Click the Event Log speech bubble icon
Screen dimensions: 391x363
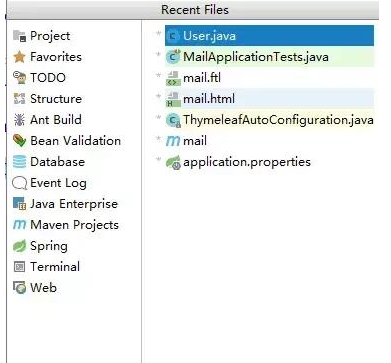(x=19, y=183)
